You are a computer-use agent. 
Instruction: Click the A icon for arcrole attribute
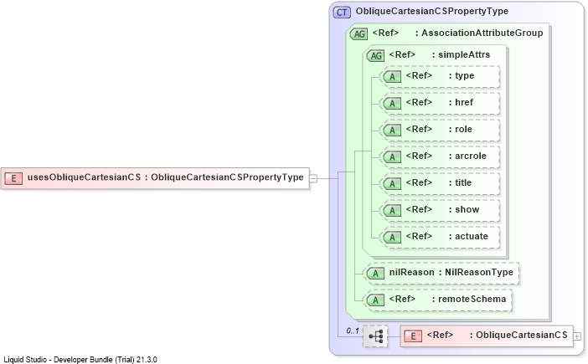(x=392, y=157)
